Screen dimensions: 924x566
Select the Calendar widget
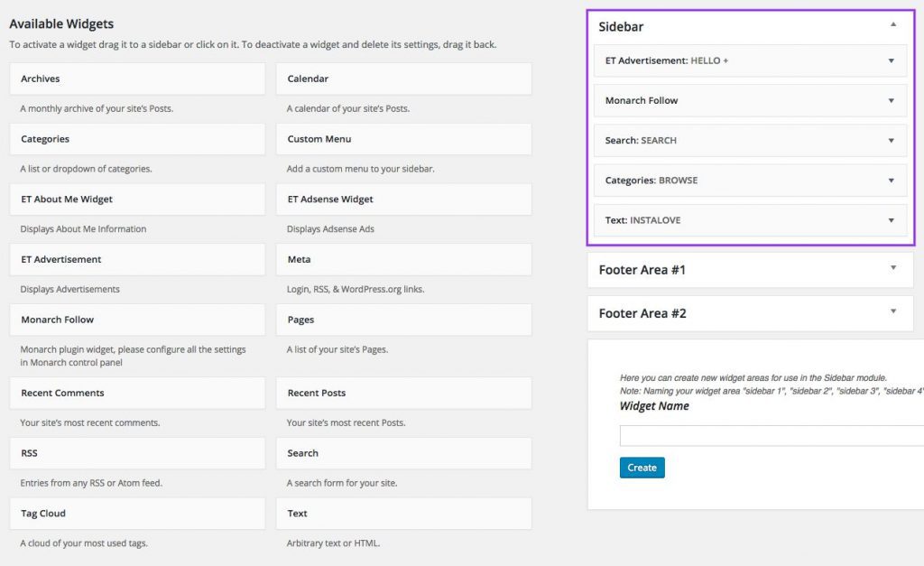[x=403, y=79]
